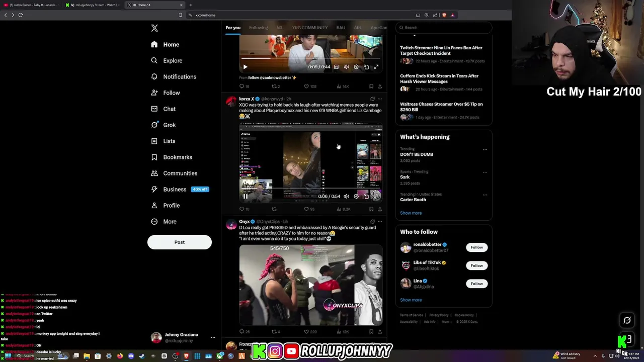644x362 pixels.
Task: Open File Explorer from the taskbar
Action: (87, 356)
